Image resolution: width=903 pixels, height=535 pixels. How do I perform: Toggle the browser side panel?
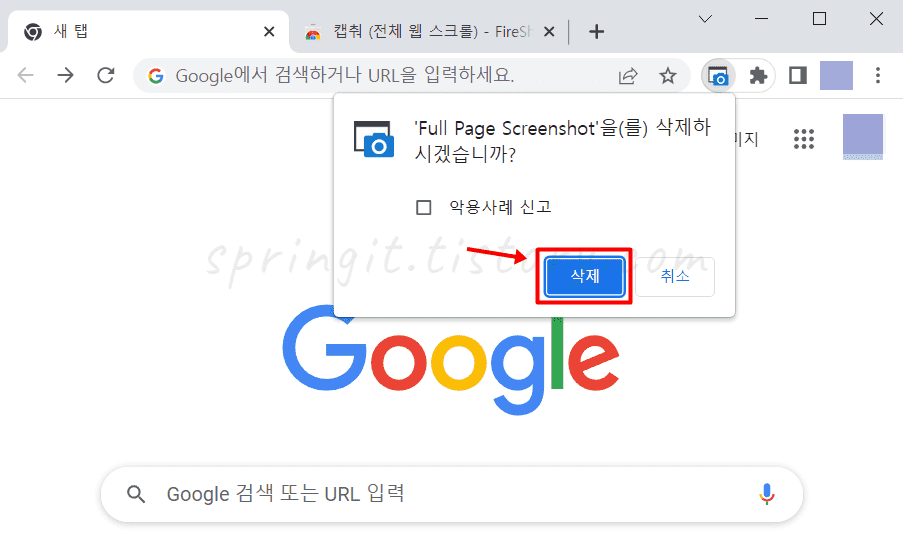point(798,75)
